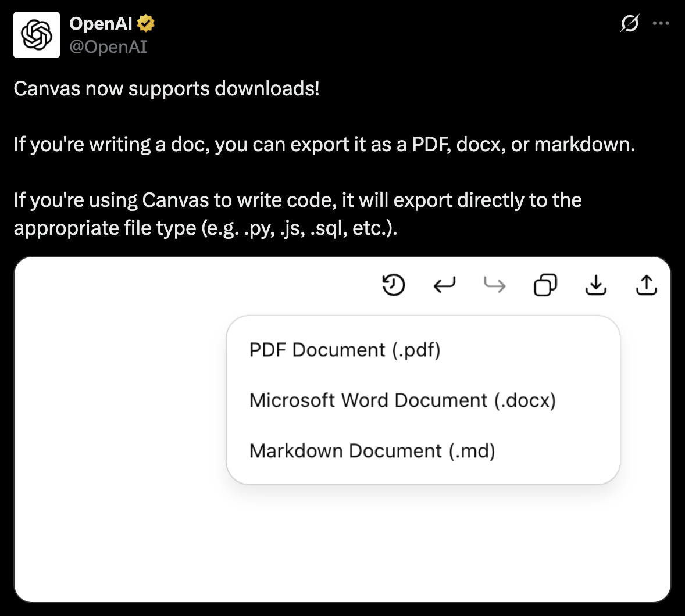
Task: Click the gold verified badge
Action: pyautogui.click(x=145, y=24)
